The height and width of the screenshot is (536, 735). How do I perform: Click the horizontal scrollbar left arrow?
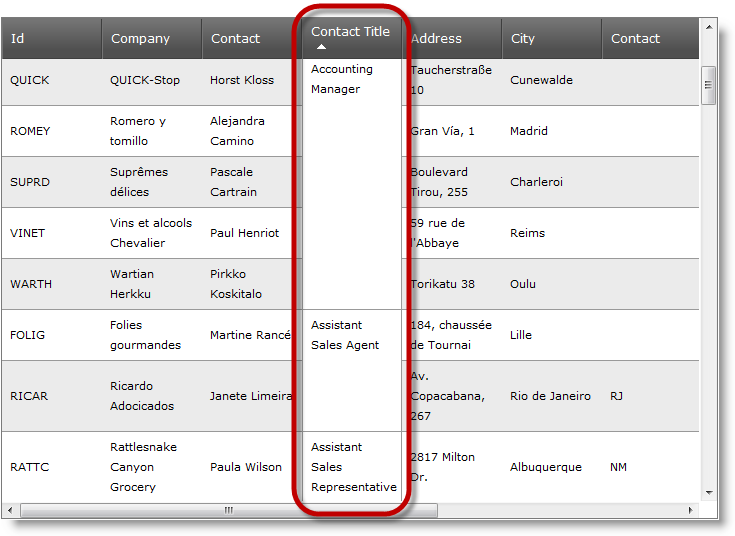coord(10,510)
